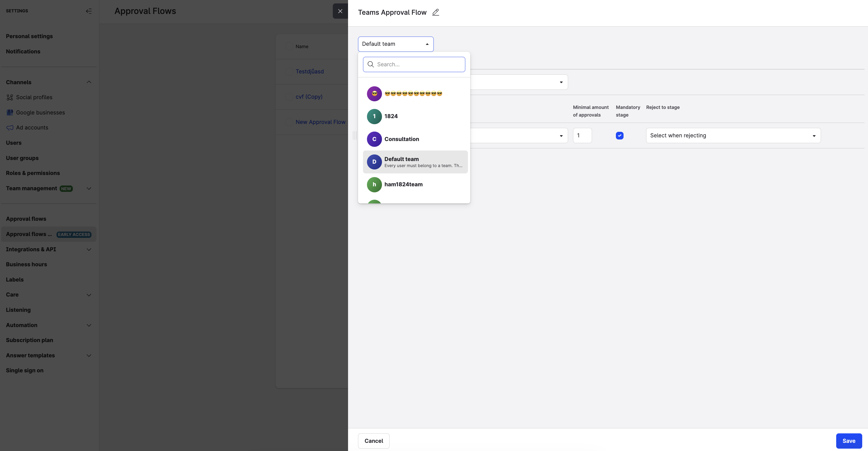
Task: Grab the stage row drag handle
Action: [x=354, y=136]
